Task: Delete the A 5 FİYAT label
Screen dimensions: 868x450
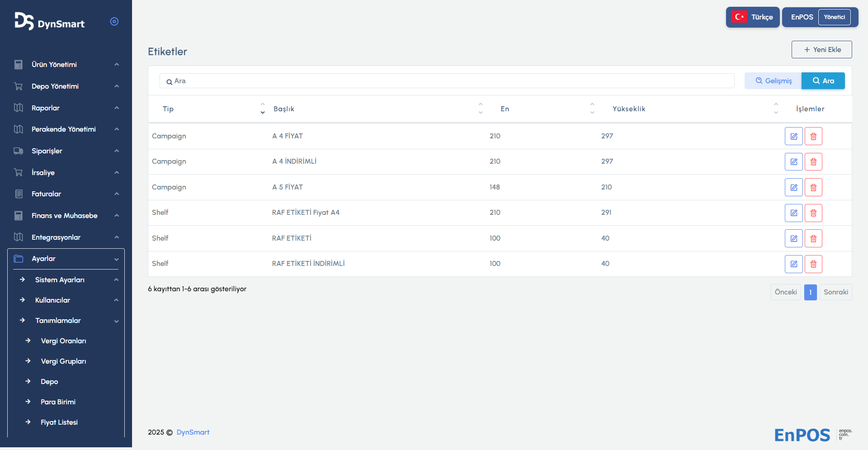Action: [813, 187]
